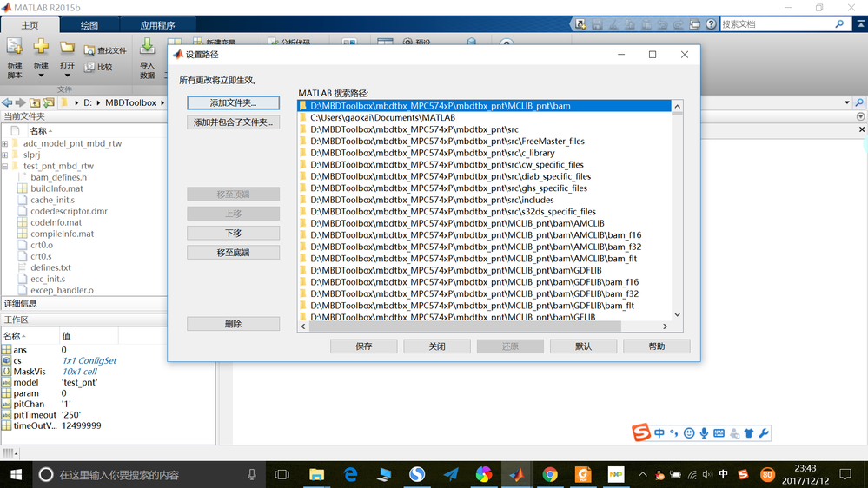Click the Sogou IME logo on floating bar
Image resolution: width=868 pixels, height=488 pixels.
[641, 432]
